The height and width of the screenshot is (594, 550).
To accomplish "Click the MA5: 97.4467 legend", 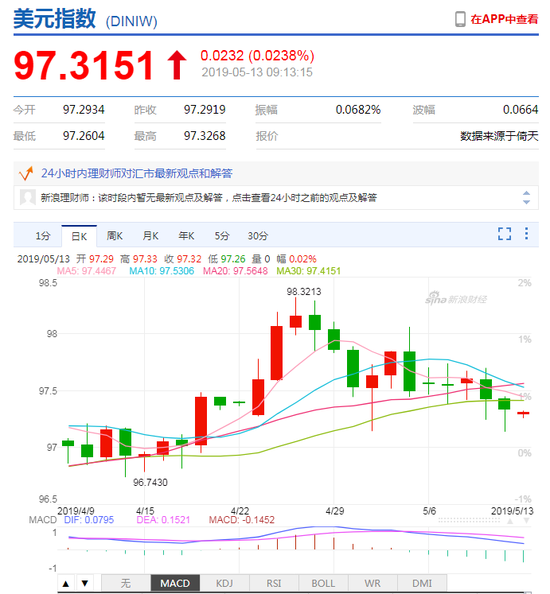I will pyautogui.click(x=86, y=271).
